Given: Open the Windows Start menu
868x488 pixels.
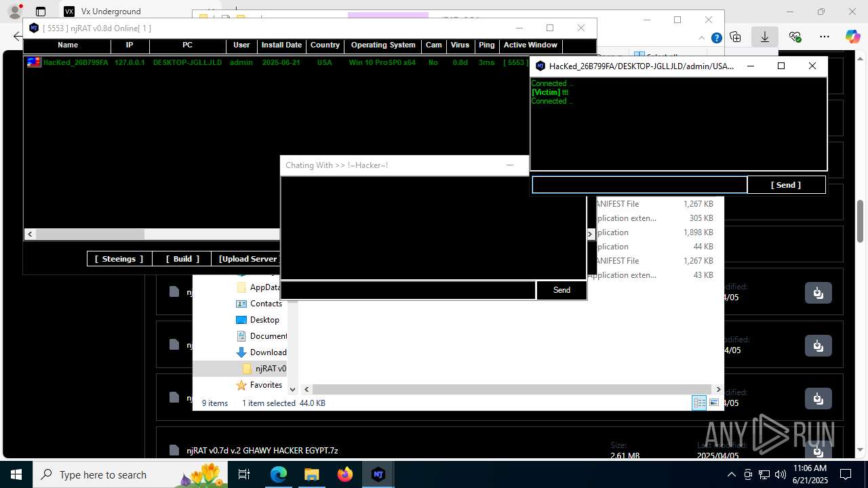Looking at the screenshot, I should pos(16,474).
